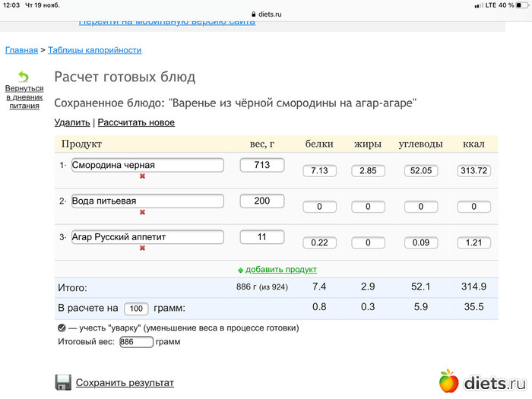Click the diets.ru apple logo
532x399 pixels.
point(449,382)
